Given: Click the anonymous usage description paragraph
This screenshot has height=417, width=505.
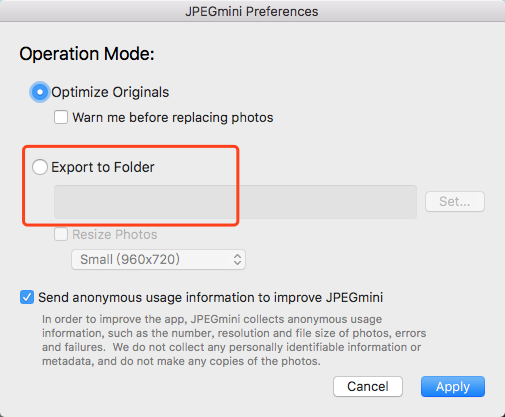Looking at the screenshot, I should tap(234, 340).
